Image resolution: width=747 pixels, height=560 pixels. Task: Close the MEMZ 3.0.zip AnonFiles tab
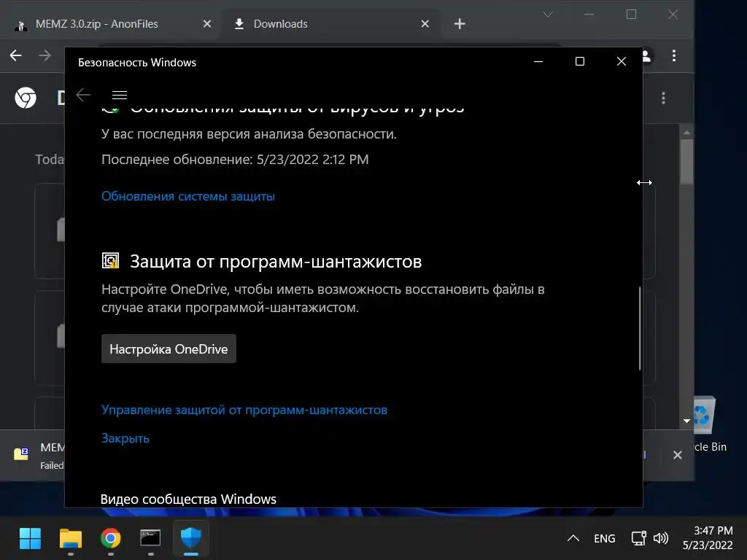tap(206, 24)
